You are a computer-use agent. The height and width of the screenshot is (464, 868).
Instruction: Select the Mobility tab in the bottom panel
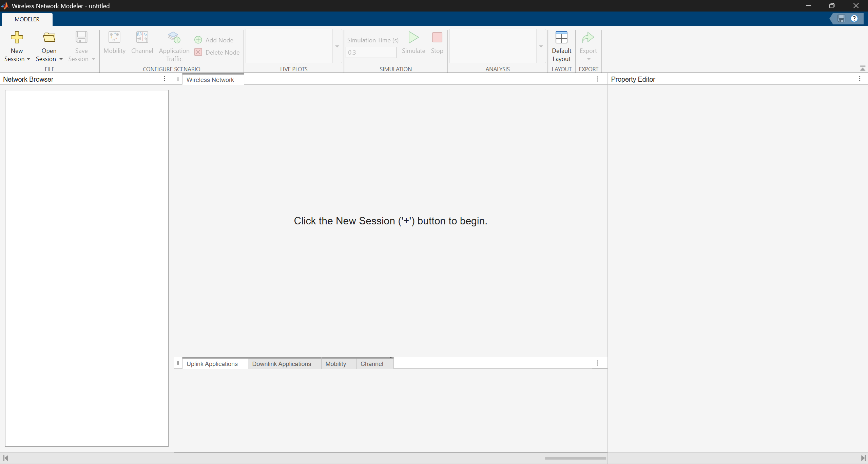click(335, 364)
